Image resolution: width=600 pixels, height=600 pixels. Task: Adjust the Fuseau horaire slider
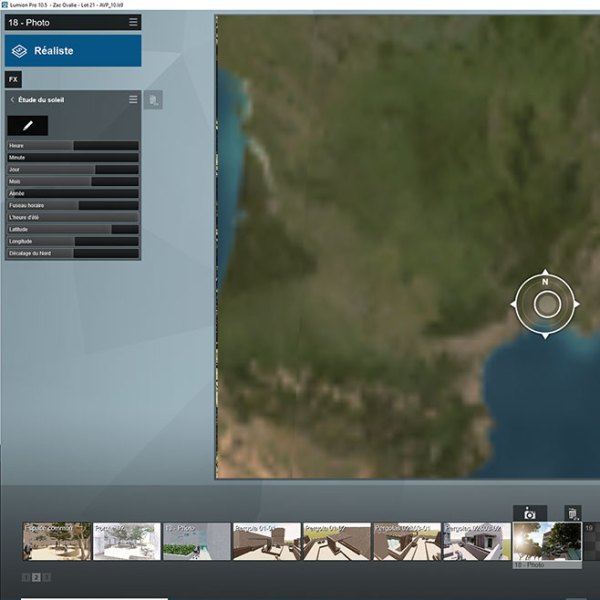click(x=73, y=205)
